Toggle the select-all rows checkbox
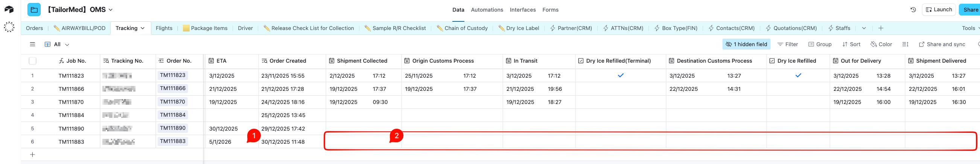Image resolution: width=980 pixels, height=164 pixels. [x=33, y=61]
